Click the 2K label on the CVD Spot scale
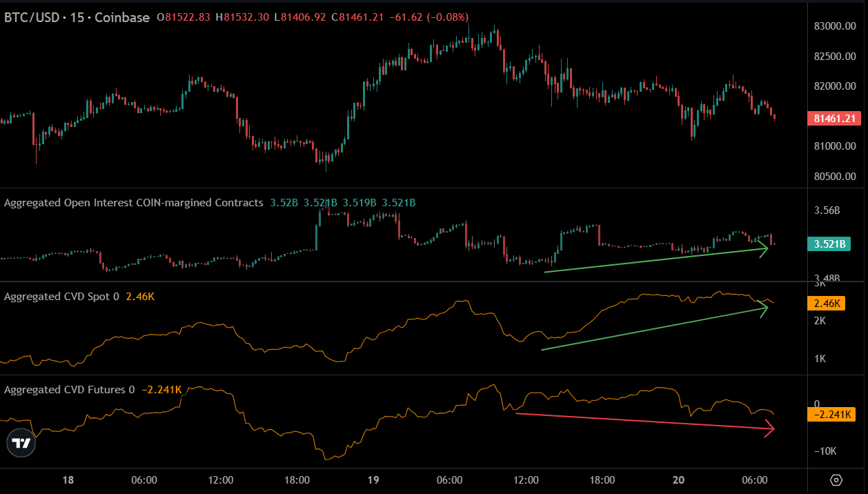The height and width of the screenshot is (494, 868). (x=821, y=321)
